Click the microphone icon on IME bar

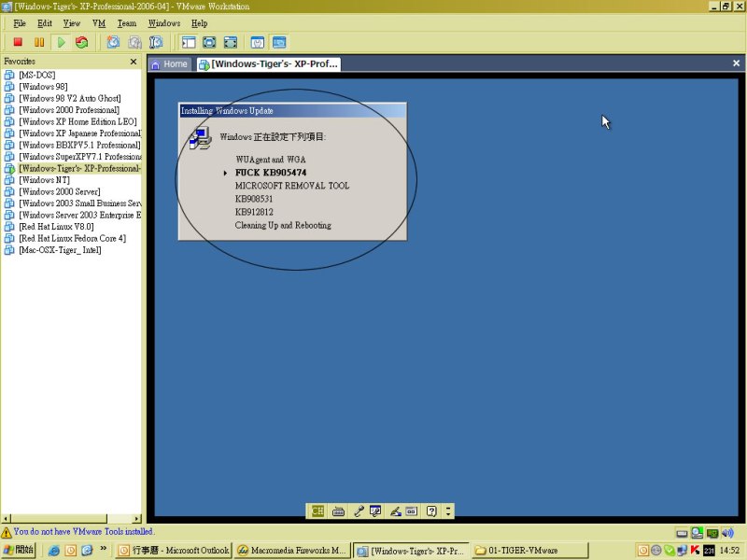tap(359, 511)
